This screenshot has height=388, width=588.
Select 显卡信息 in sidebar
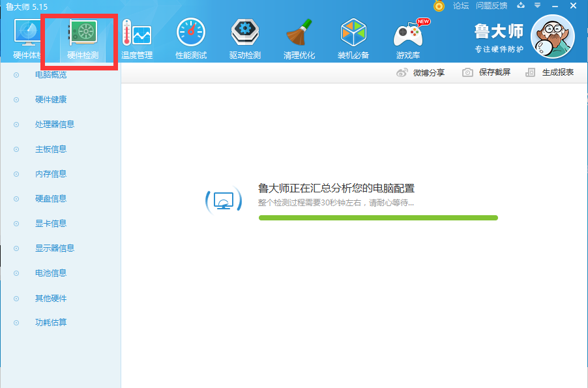pyautogui.click(x=51, y=223)
